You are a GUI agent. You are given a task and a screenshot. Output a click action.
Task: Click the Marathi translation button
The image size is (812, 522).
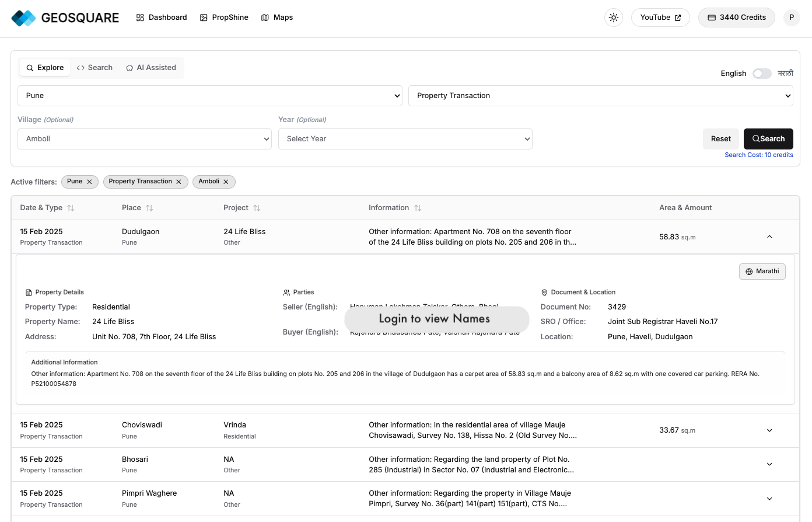pos(762,272)
